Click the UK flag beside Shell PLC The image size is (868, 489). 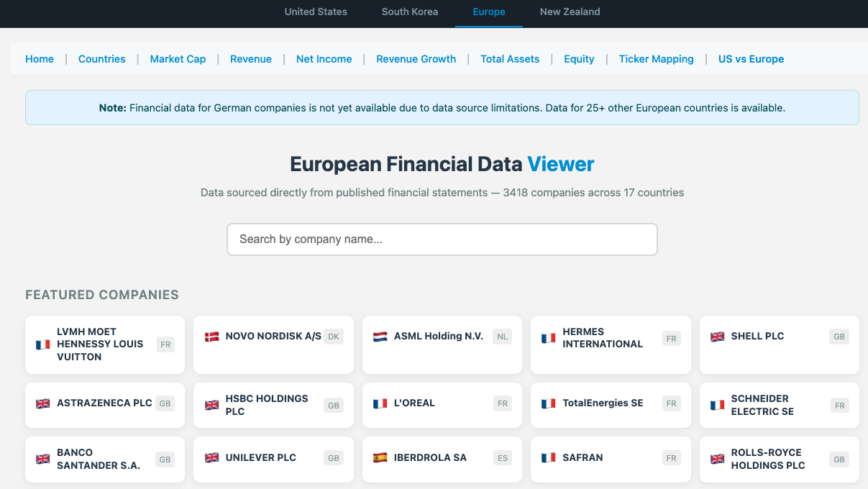click(x=718, y=337)
